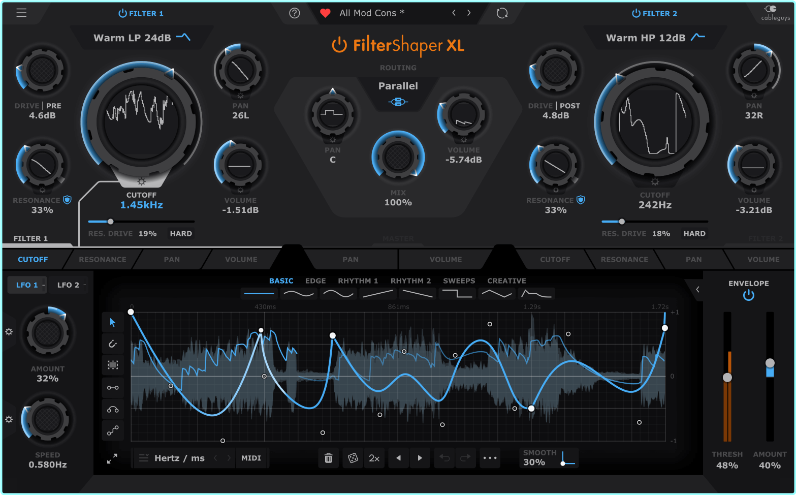This screenshot has width=796, height=495.
Task: Adjust the Filter 2 RES. DRIVE slider
Action: tap(655, 222)
